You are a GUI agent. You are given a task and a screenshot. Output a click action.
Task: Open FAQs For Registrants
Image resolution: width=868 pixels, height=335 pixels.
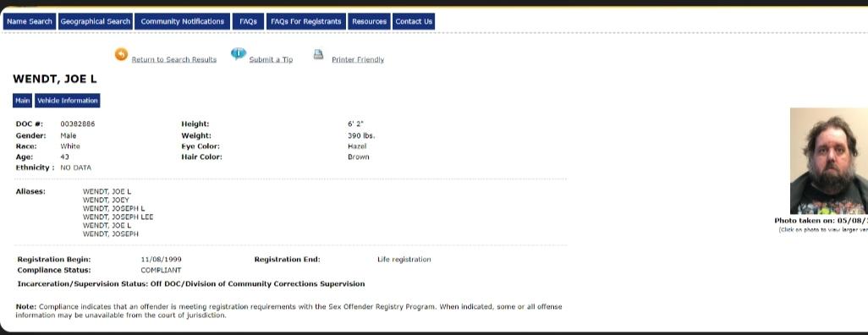306,22
